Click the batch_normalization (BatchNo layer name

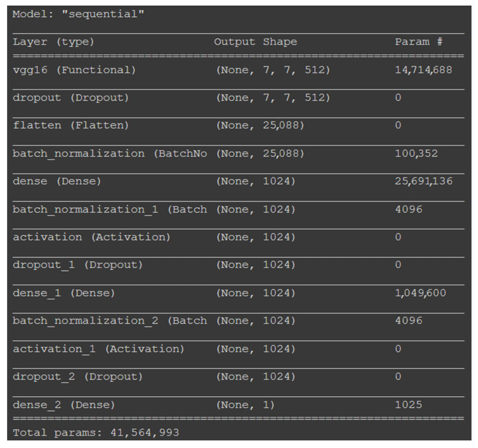(x=110, y=154)
